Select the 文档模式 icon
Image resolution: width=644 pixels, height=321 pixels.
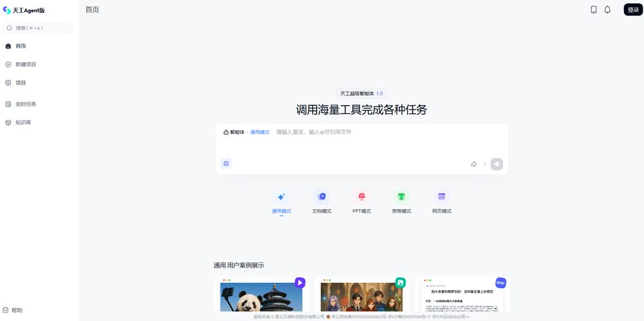pos(322,197)
